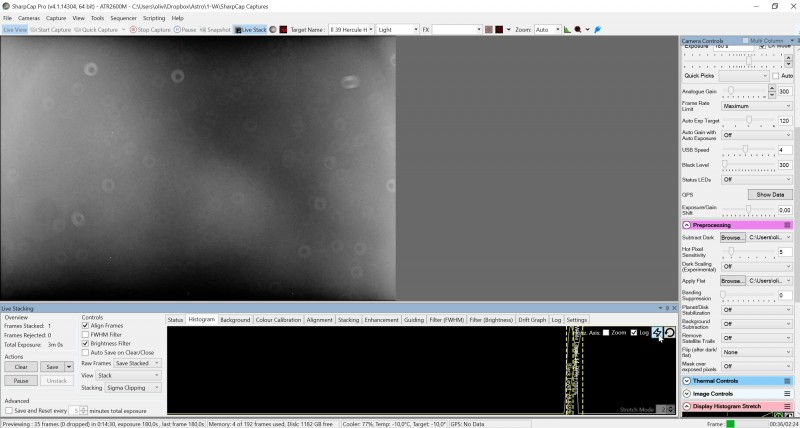Viewport: 800px width, 428px height.
Task: Click the Clear button in Actions
Action: coord(21,367)
